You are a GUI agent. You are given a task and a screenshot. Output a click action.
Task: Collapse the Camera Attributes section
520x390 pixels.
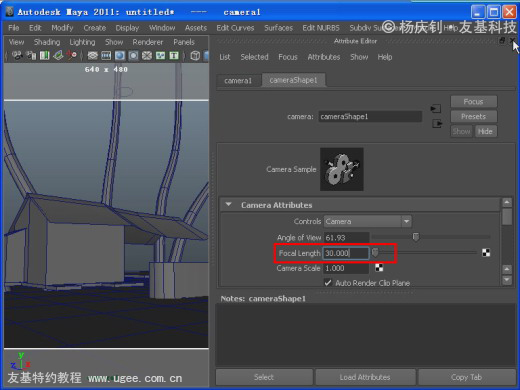click(229, 204)
